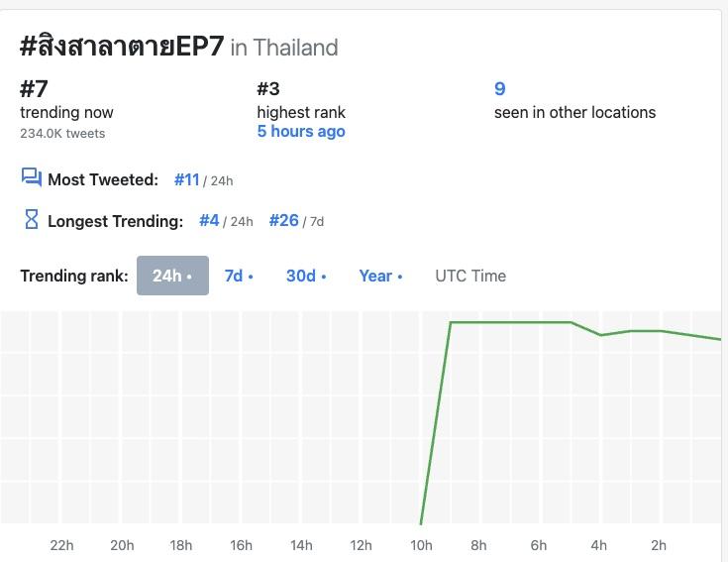Switch to the 30d trending rank tab
728x562 pixels.
coord(306,276)
